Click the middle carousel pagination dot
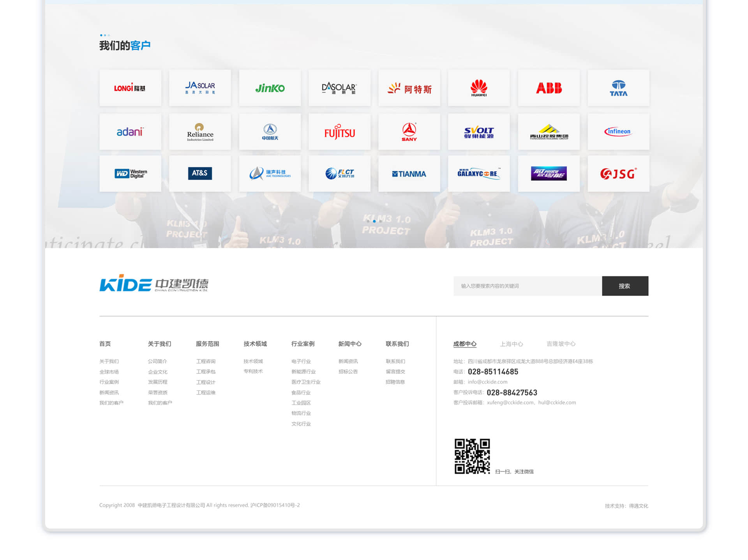Viewport: 748px width, 560px height. coord(374,221)
